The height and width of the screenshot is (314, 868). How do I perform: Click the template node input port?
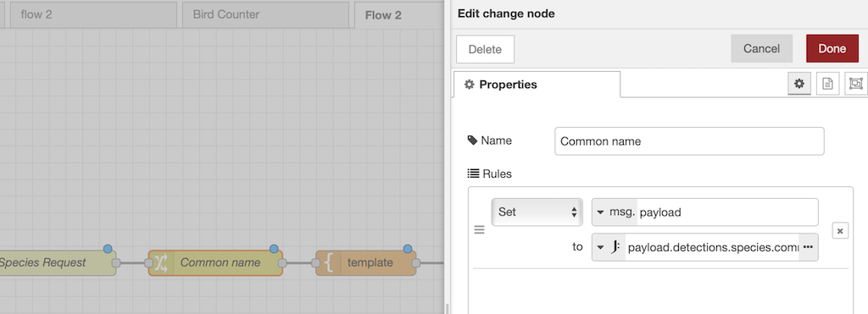click(315, 263)
